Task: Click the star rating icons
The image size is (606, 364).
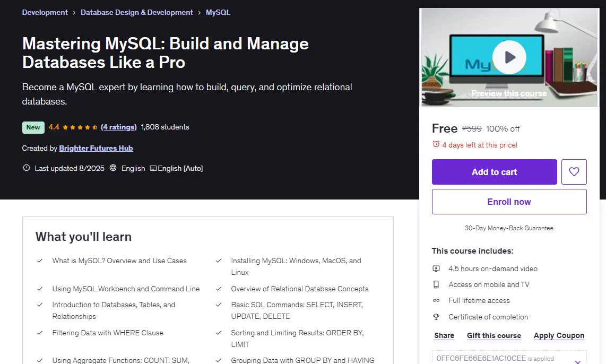Action: tap(80, 127)
